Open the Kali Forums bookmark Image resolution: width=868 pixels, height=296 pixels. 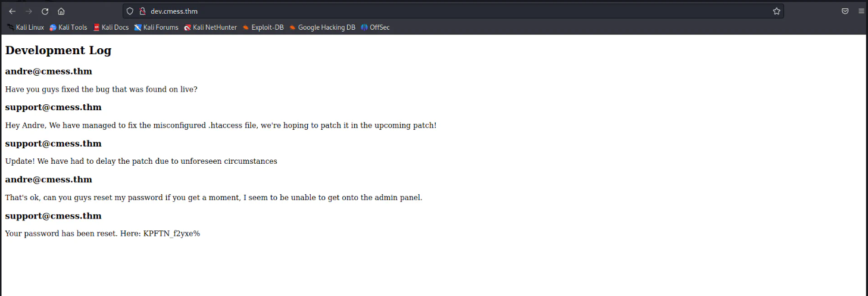157,27
